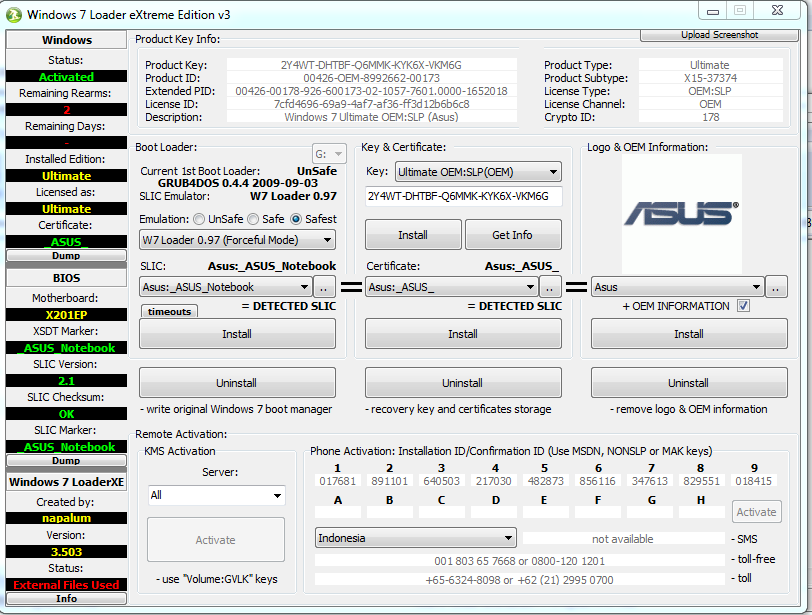Open the Asus logo selection dropdown

pos(677,287)
